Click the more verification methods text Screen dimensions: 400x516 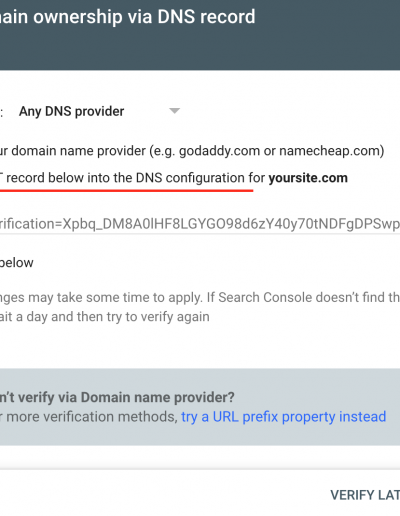click(92, 417)
